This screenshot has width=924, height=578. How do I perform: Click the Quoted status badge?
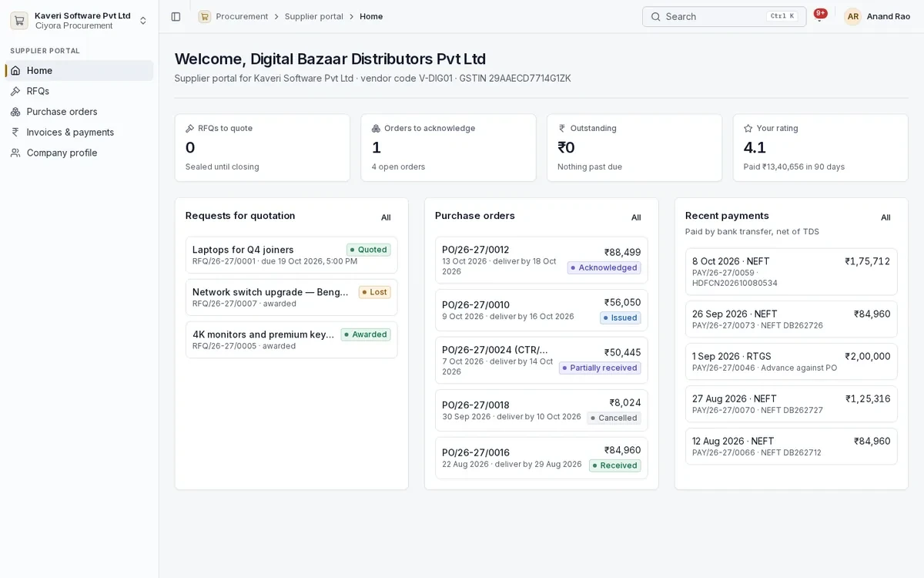[368, 250]
